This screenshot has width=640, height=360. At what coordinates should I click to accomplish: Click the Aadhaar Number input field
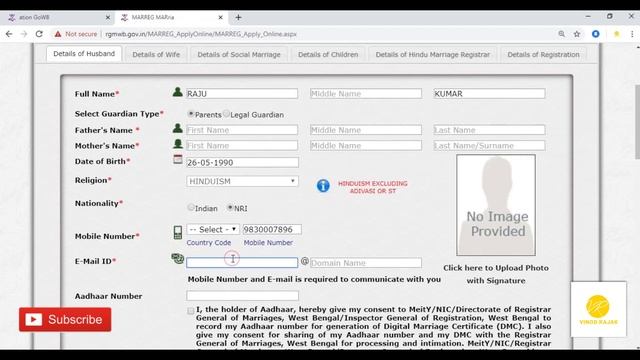tap(242, 295)
